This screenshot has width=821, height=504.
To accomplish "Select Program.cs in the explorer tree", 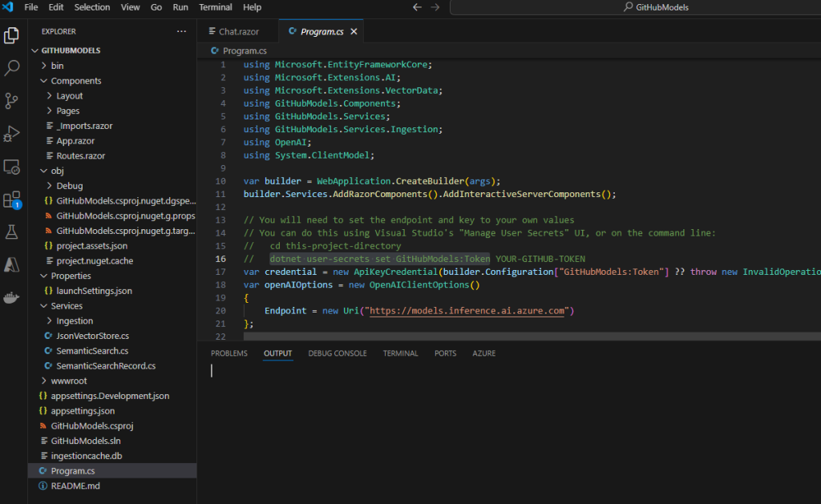I will coord(112,471).
